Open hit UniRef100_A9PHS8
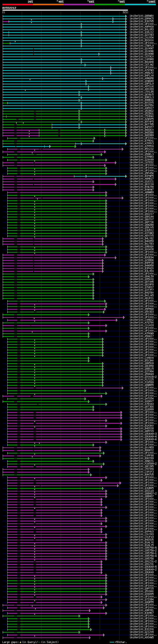Image resolution: width=158 pixels, height=644 pixels. (x=142, y=27)
